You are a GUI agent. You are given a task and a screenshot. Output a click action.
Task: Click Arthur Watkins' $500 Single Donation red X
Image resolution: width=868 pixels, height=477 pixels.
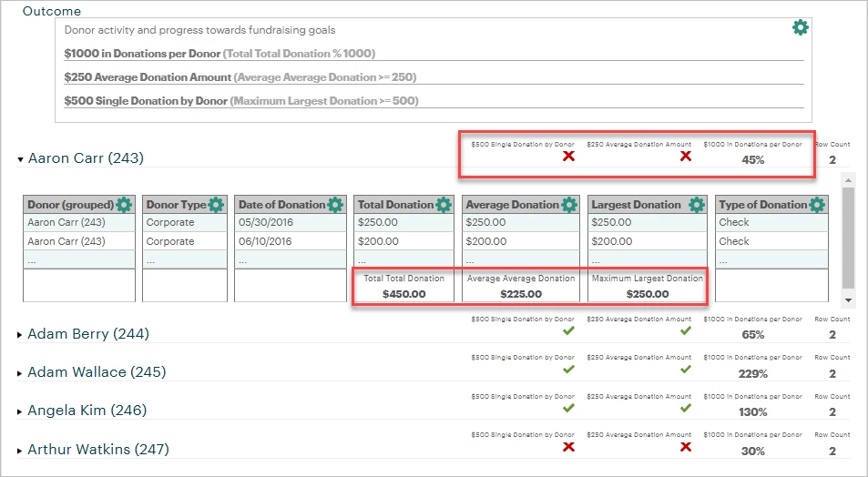568,447
